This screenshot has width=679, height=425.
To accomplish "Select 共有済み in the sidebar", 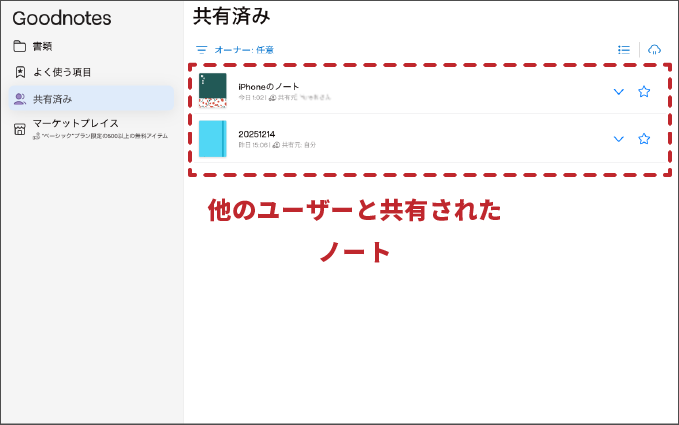I will click(x=91, y=99).
